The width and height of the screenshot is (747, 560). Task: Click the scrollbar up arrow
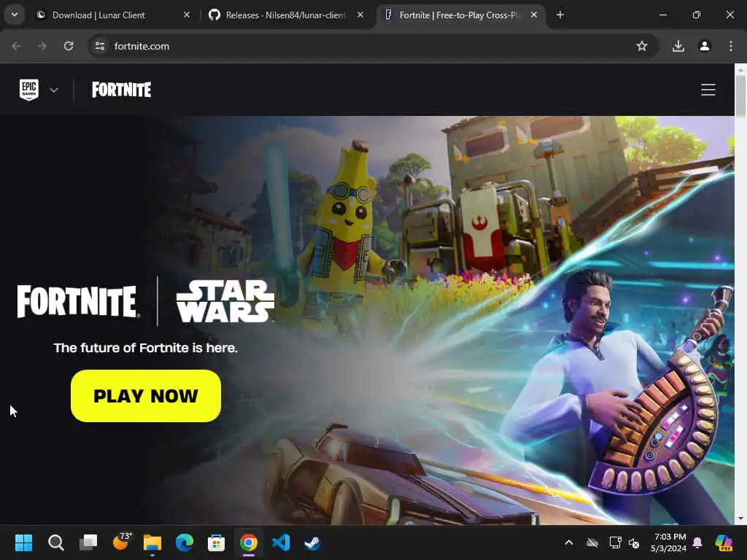[x=741, y=69]
